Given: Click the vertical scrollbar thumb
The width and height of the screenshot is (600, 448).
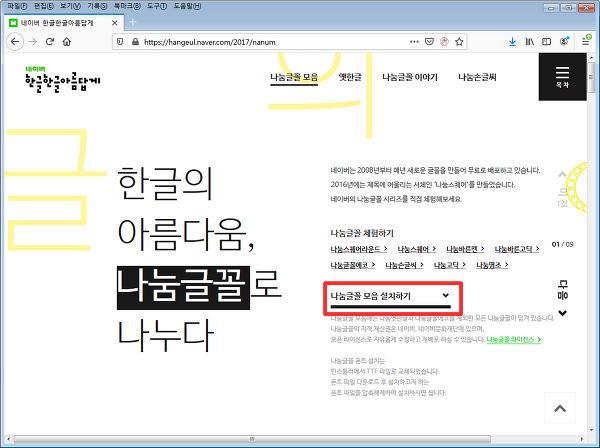Looking at the screenshot, I should pyautogui.click(x=591, y=78).
